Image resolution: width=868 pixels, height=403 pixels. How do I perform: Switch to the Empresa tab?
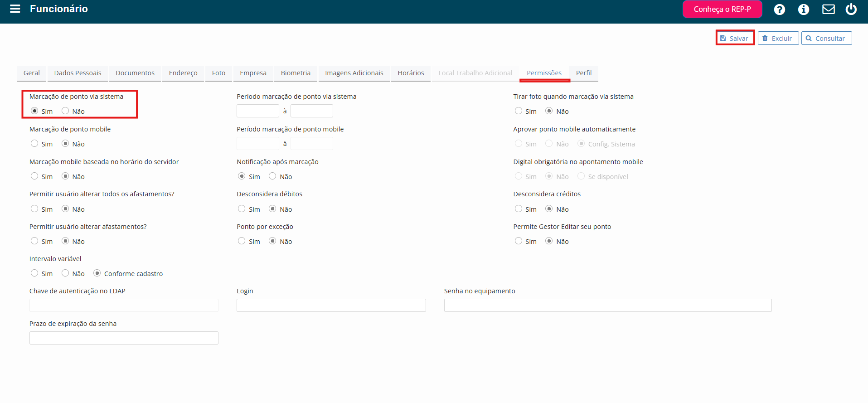click(253, 73)
